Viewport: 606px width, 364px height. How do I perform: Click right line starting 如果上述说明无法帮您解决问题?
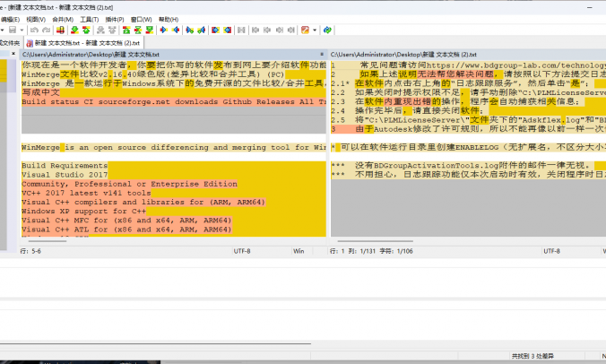coord(468,74)
